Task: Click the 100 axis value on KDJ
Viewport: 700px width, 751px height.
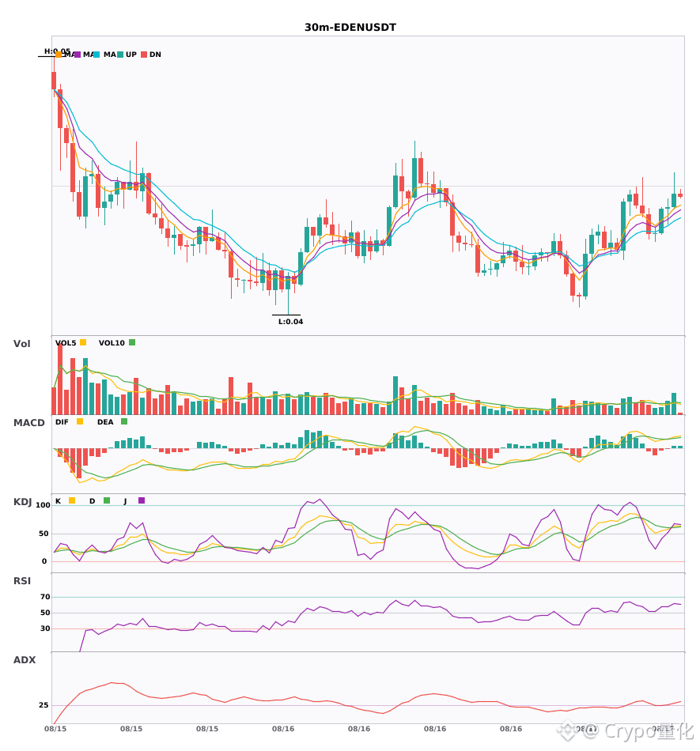Action: click(44, 505)
